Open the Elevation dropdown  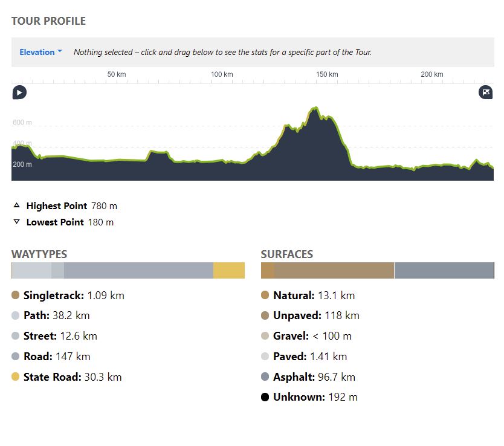[x=40, y=52]
